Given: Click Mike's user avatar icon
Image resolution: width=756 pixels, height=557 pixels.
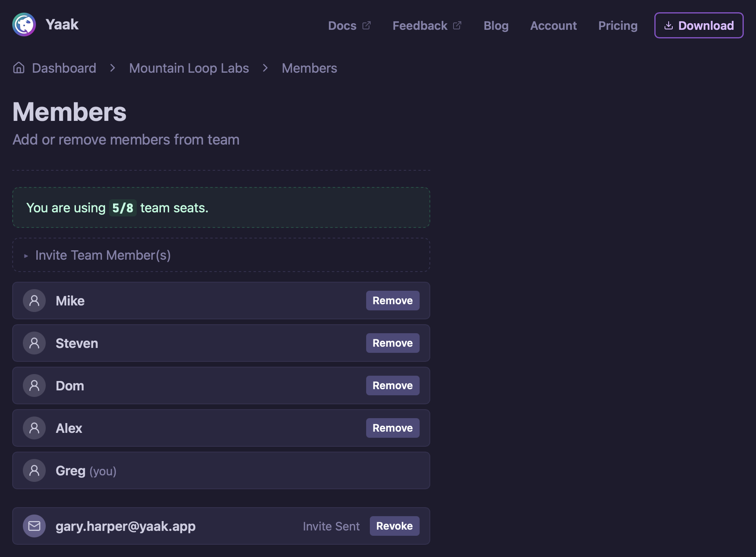Looking at the screenshot, I should coord(34,301).
